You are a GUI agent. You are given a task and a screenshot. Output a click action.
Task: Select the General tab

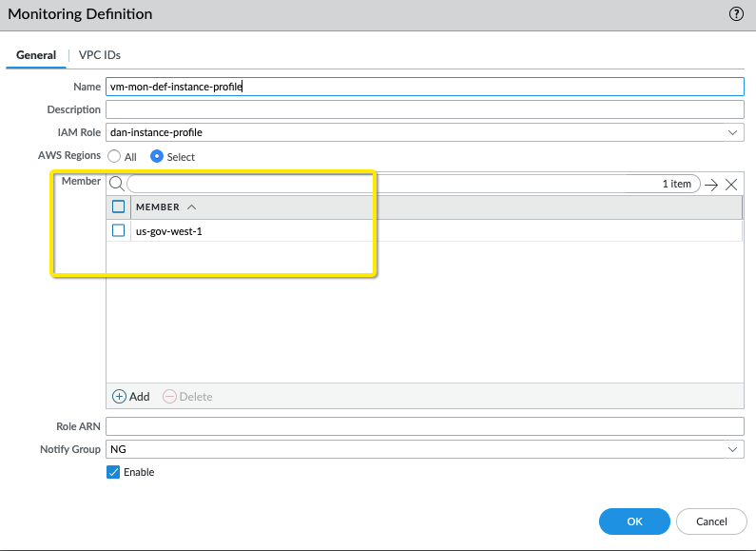coord(36,55)
